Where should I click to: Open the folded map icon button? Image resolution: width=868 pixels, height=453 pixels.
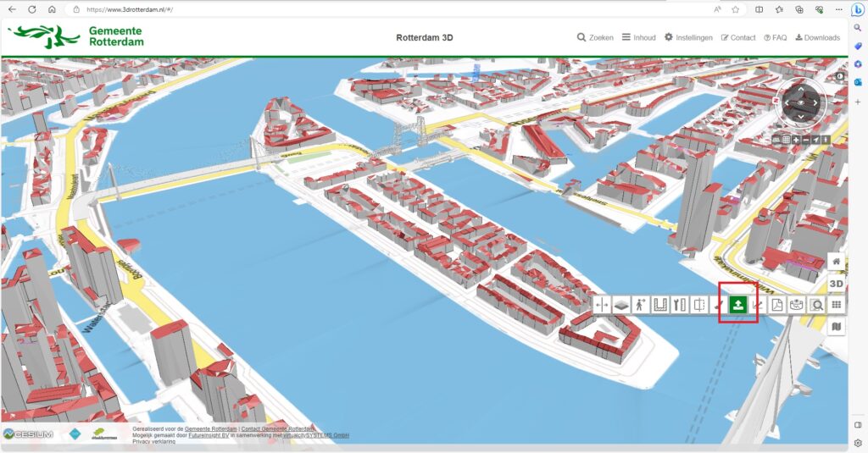837,326
